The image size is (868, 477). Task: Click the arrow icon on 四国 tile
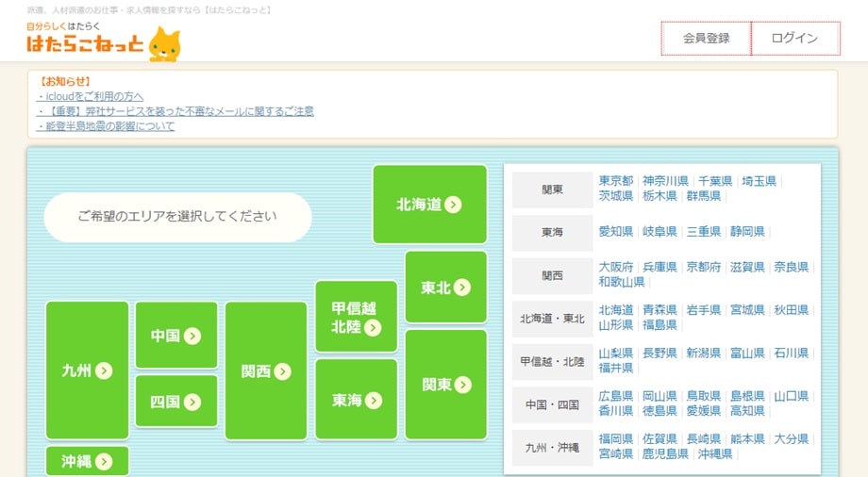click(x=192, y=403)
